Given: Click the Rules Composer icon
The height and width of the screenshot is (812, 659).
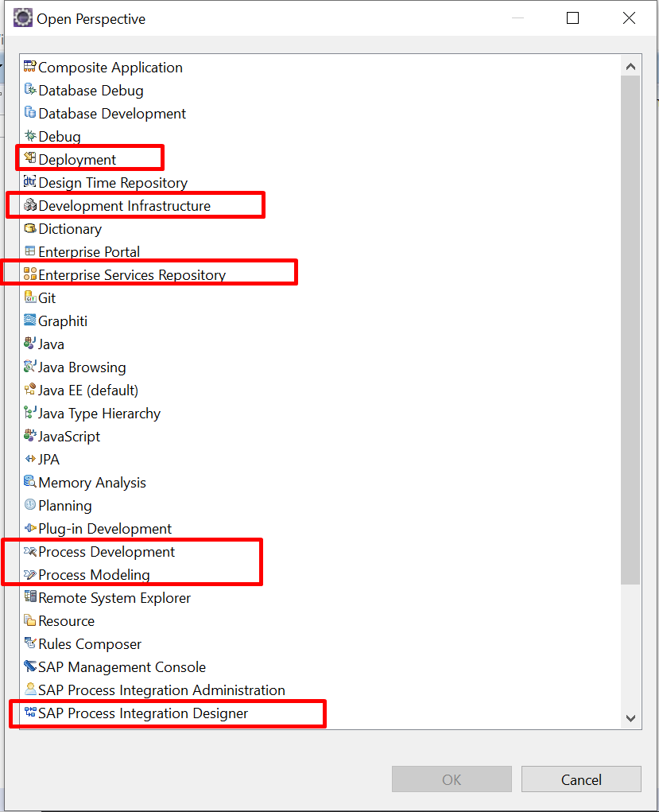Looking at the screenshot, I should [30, 643].
